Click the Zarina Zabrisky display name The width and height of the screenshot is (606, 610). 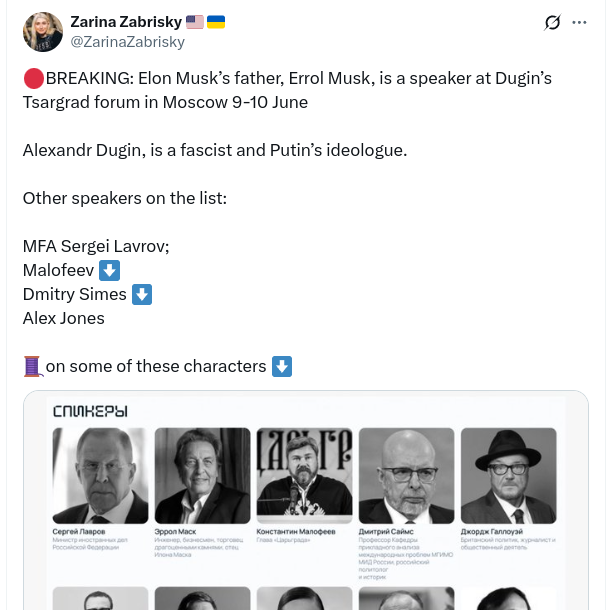pyautogui.click(x=126, y=22)
